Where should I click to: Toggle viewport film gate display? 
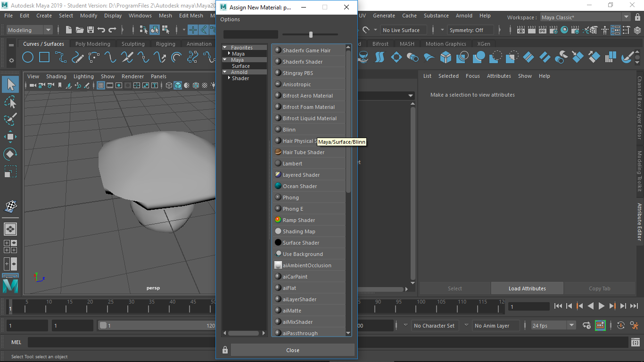tap(110, 85)
